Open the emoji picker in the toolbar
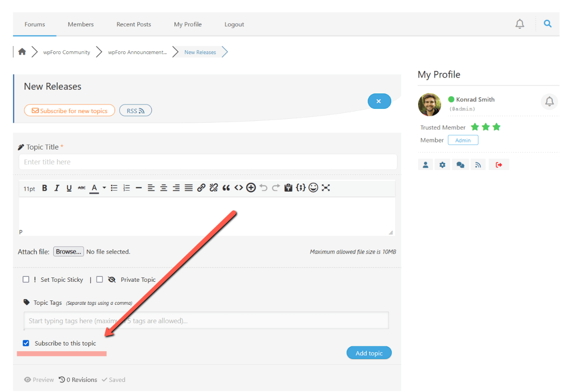572x392 pixels. click(313, 188)
